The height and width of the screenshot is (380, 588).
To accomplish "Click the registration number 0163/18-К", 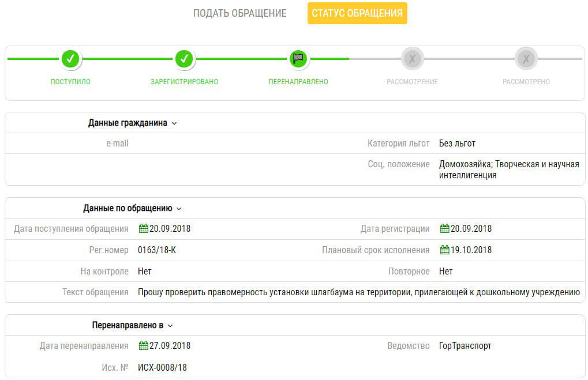I will 157,250.
